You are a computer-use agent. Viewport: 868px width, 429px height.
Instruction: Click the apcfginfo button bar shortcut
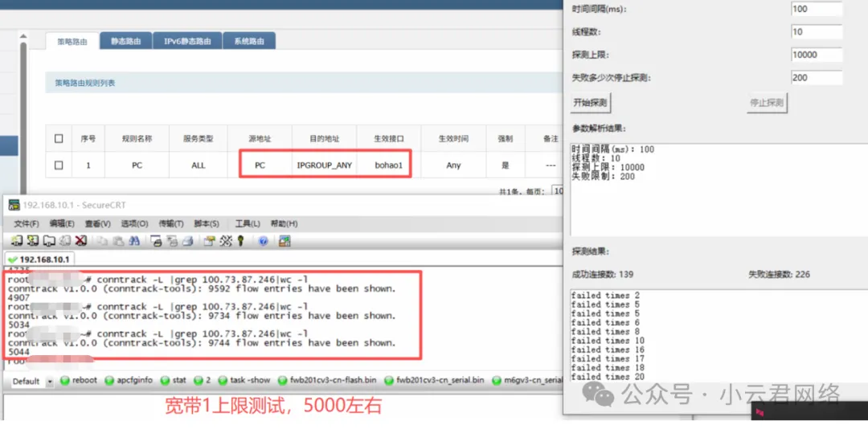click(128, 381)
